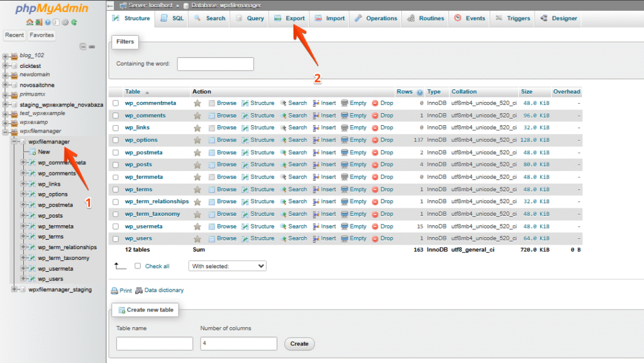Open the With selected dropdown
The width and height of the screenshot is (644, 363).
pos(228,266)
